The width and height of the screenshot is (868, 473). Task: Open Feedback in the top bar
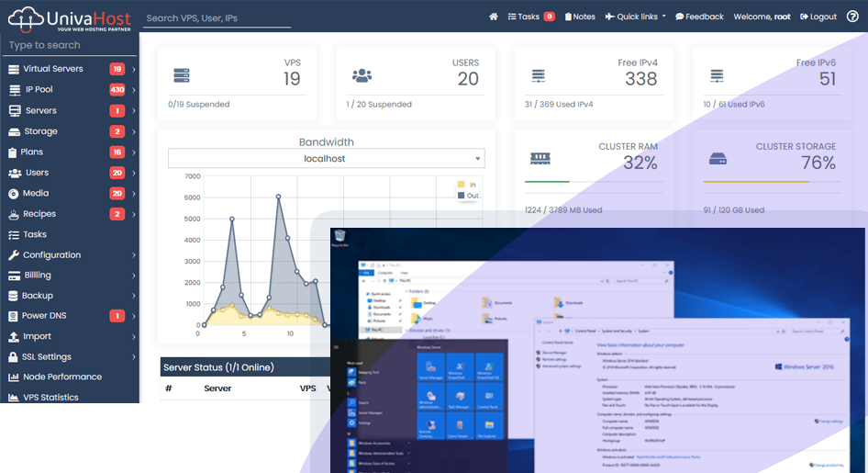(699, 17)
